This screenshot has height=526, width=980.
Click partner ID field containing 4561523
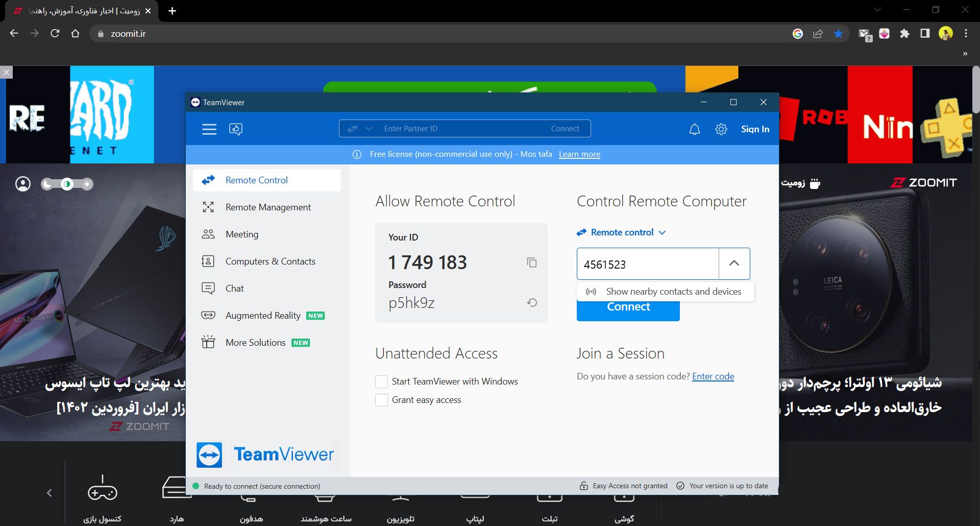[x=648, y=264]
